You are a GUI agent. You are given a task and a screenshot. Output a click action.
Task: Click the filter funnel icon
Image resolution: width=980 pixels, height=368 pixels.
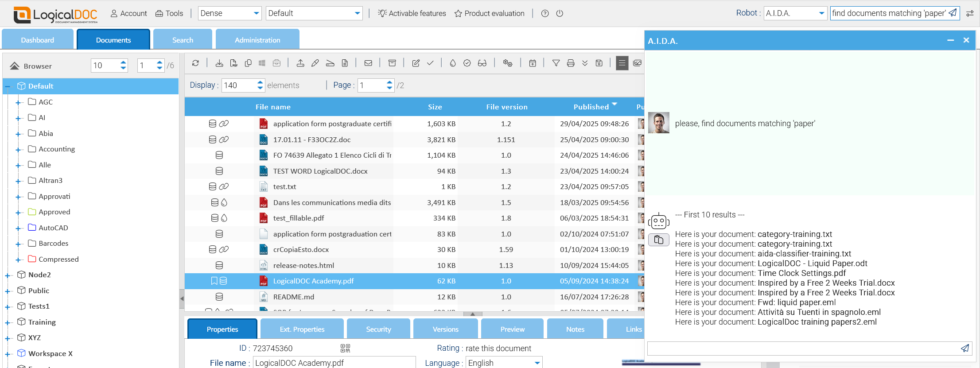(x=556, y=63)
